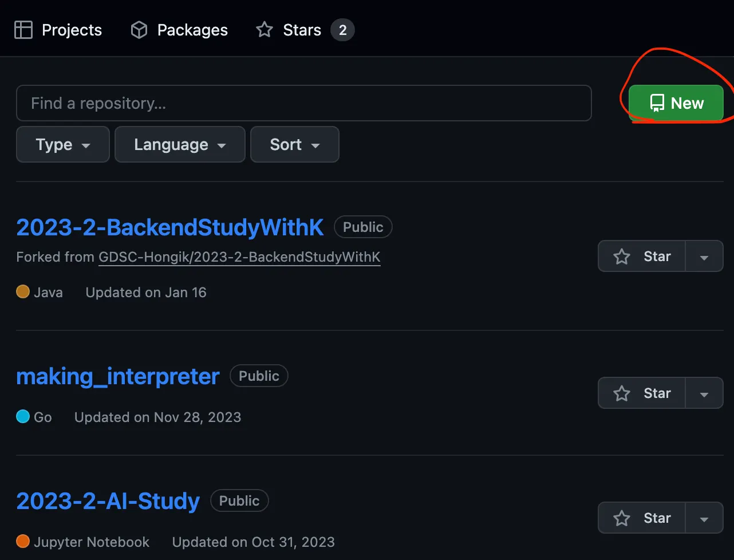Image resolution: width=734 pixels, height=560 pixels.
Task: Click the repo icon in New button
Action: tap(657, 104)
